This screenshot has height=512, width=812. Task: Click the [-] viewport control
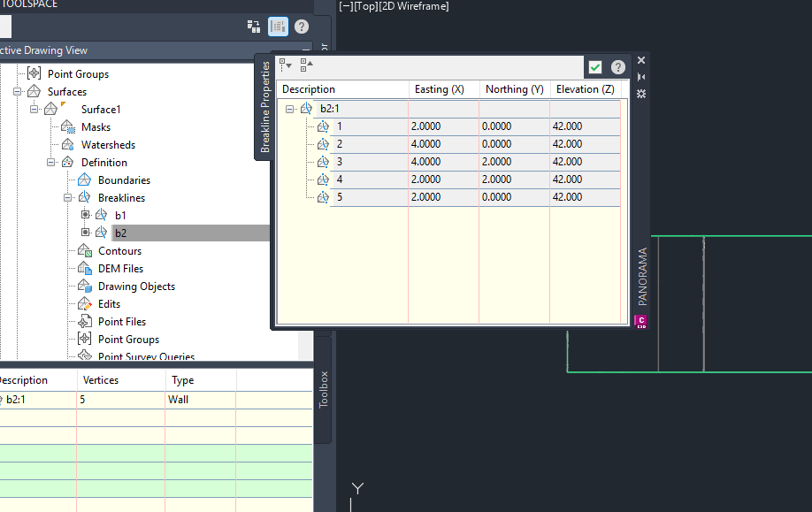tap(346, 6)
